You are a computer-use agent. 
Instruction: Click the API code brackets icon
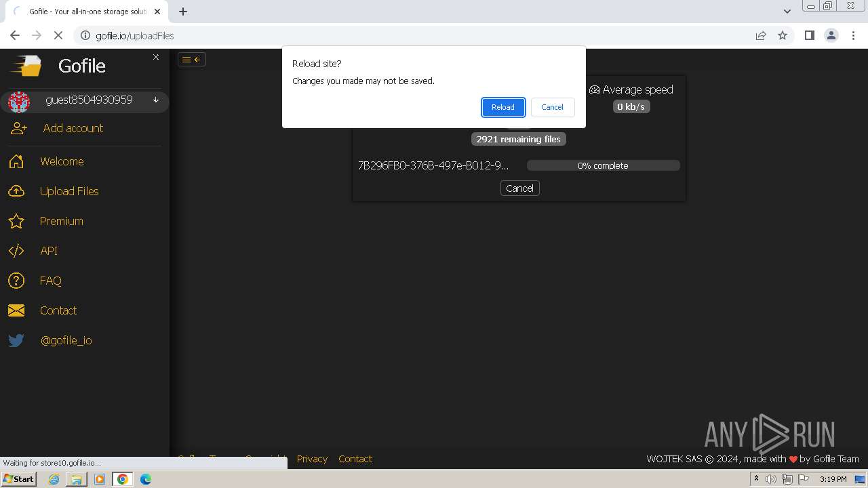[x=16, y=251]
